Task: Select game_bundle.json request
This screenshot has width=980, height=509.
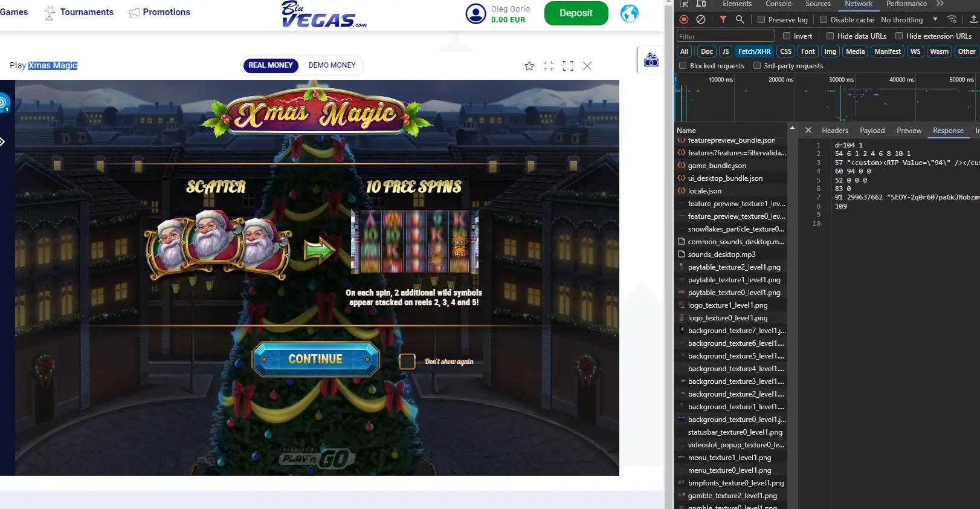Action: (x=731, y=166)
